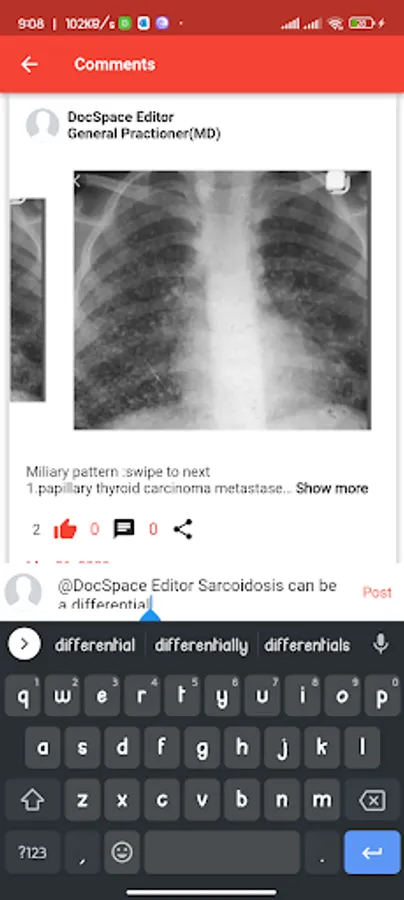Select the "differential" word suggestion
Viewport: 404px width, 900px height.
[95, 645]
